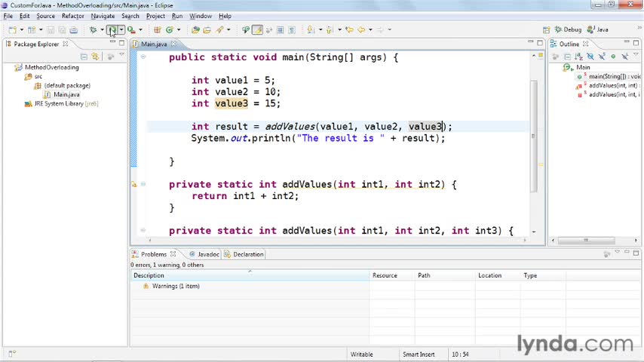Click the yellow overview ruler warning marker
The width and height of the screenshot is (644, 362).
[x=541, y=164]
